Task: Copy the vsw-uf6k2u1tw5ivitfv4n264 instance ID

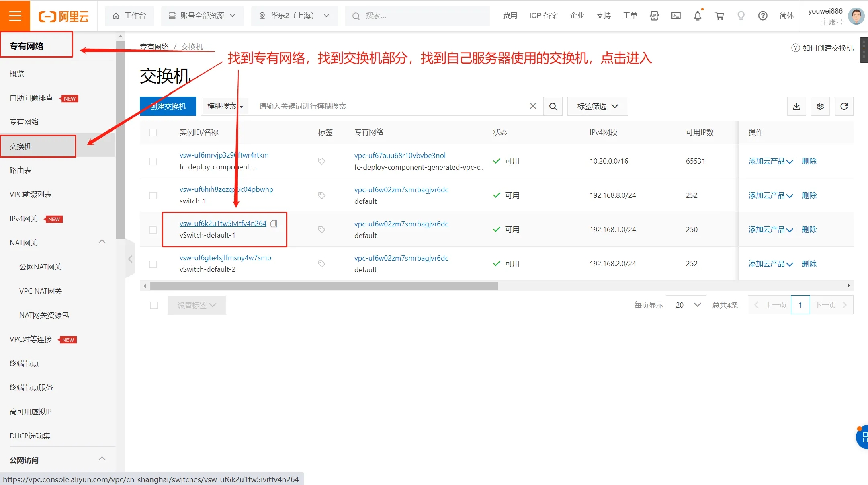Action: 274,224
